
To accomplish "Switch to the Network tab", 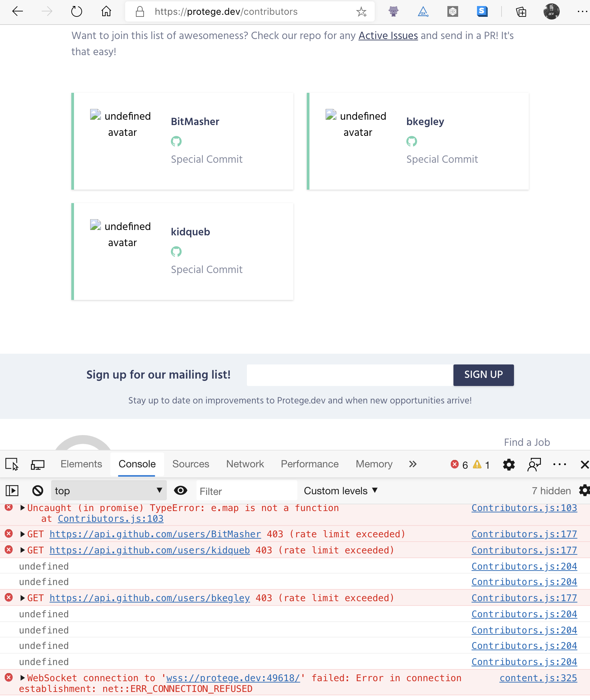I will coord(245,464).
